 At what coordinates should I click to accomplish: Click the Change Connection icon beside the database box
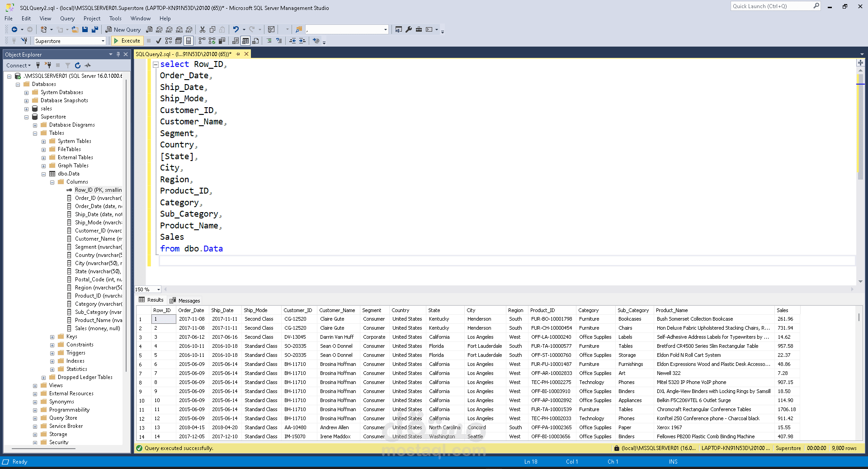[x=24, y=41]
